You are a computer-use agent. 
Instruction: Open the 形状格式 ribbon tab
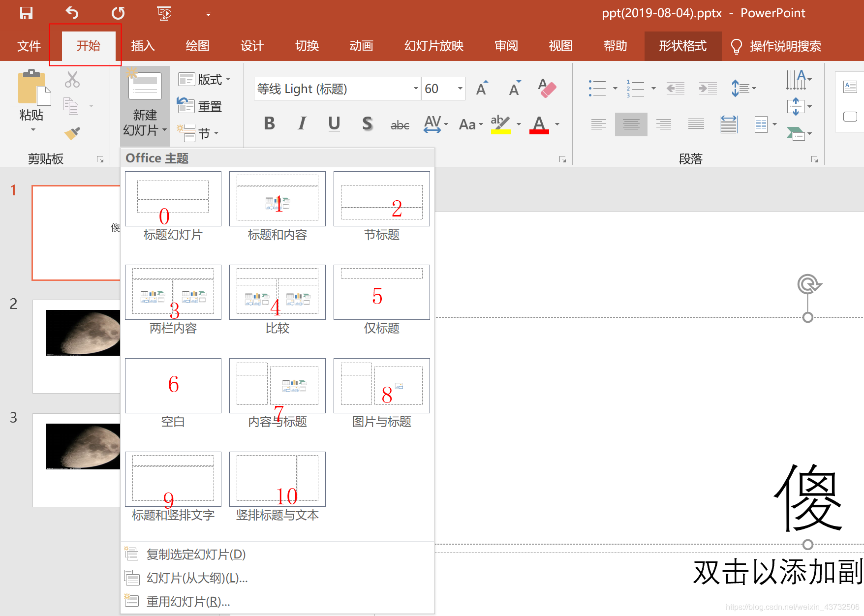[682, 46]
